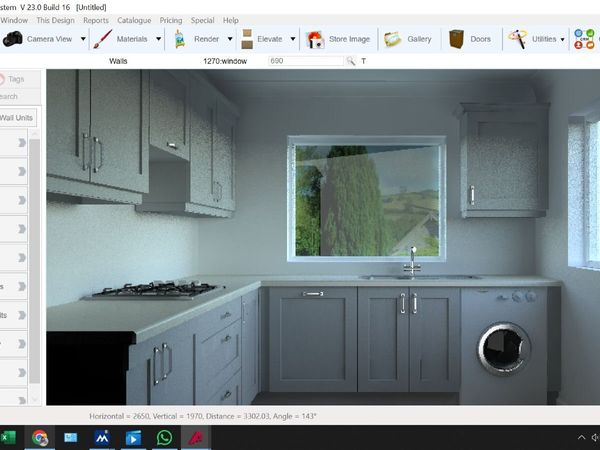Screen dimensions: 600x450
Task: Click the Materials paintbrush icon
Action: tap(102, 39)
